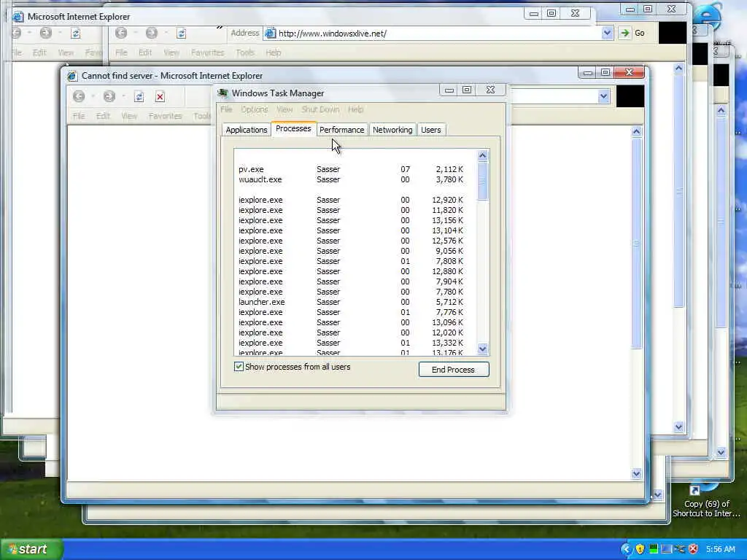Viewport: 747px width, 560px height.
Task: Open Task Manager Help menu
Action: (355, 109)
